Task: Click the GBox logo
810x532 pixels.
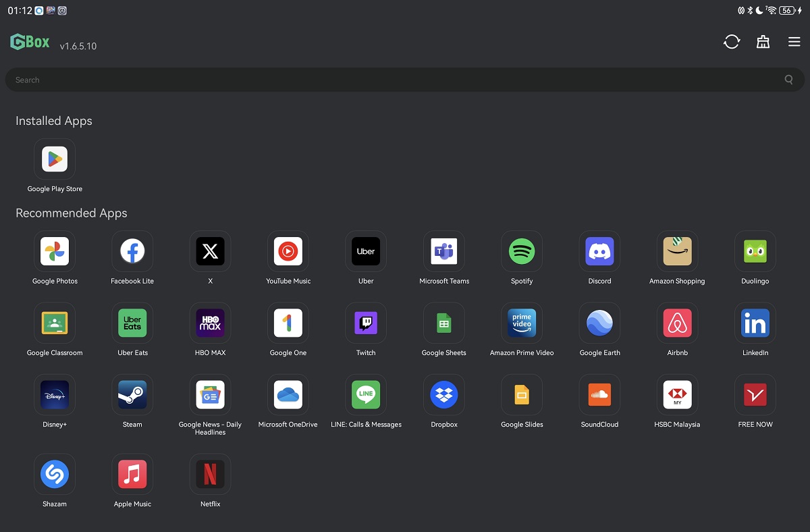Action: click(x=30, y=42)
